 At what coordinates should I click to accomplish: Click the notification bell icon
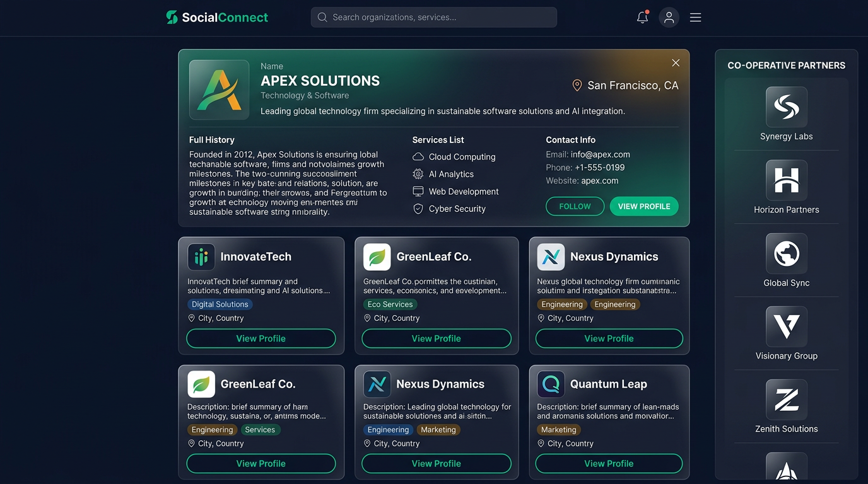pyautogui.click(x=642, y=18)
